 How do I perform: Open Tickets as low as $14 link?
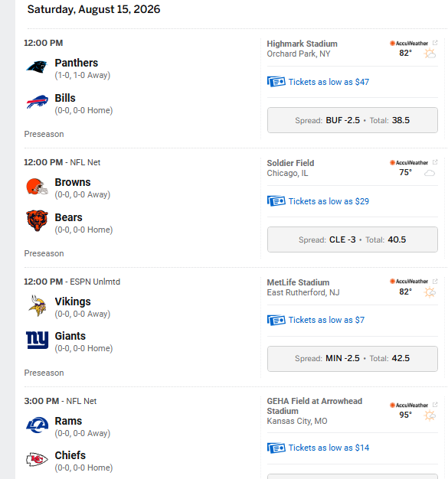tap(329, 448)
